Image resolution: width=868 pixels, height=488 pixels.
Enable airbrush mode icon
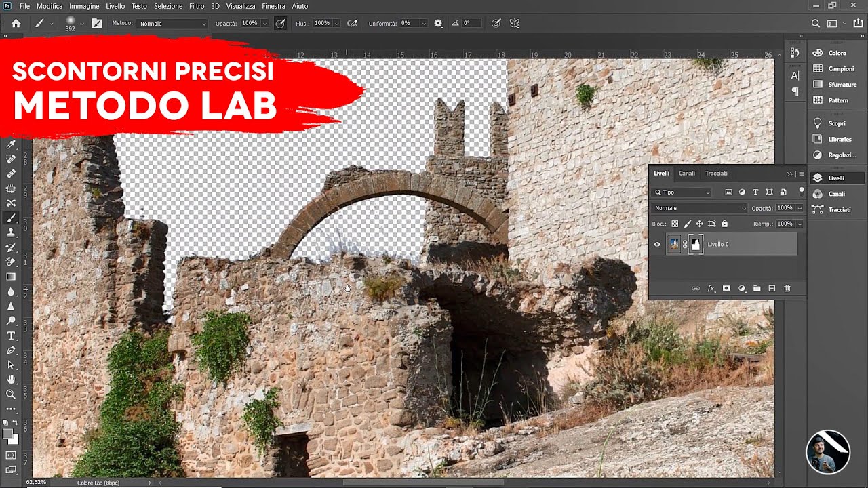(352, 23)
